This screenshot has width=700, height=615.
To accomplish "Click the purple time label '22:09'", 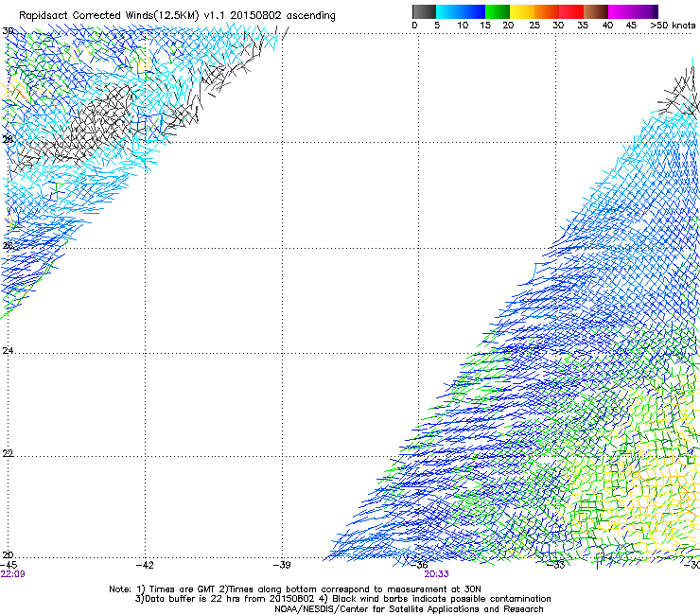I will [x=13, y=574].
